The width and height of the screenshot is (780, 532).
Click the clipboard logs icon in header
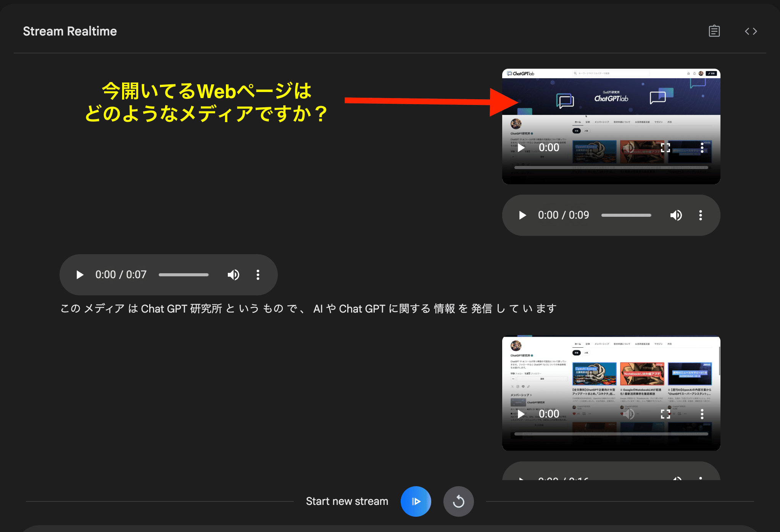coord(714,31)
